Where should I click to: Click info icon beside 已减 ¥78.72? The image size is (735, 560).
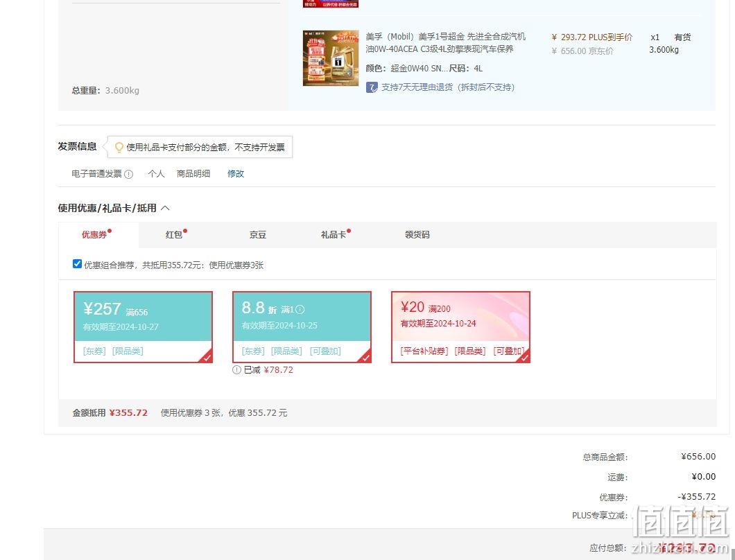tap(236, 369)
